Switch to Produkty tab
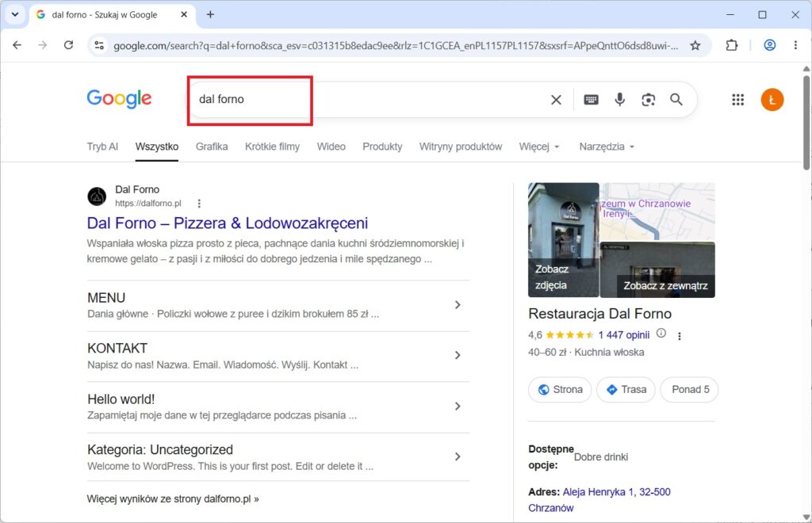The width and height of the screenshot is (812, 523). (382, 147)
